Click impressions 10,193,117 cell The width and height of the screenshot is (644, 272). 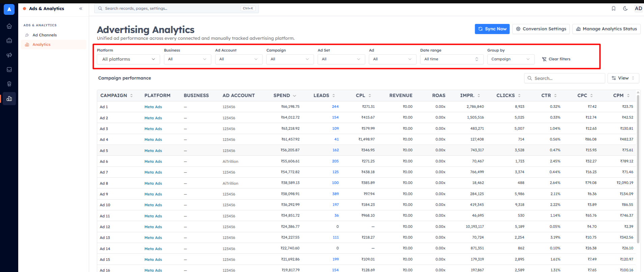475,226
